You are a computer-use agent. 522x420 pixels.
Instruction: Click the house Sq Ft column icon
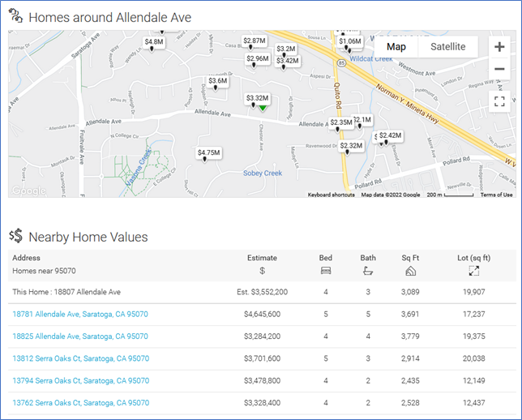(410, 271)
